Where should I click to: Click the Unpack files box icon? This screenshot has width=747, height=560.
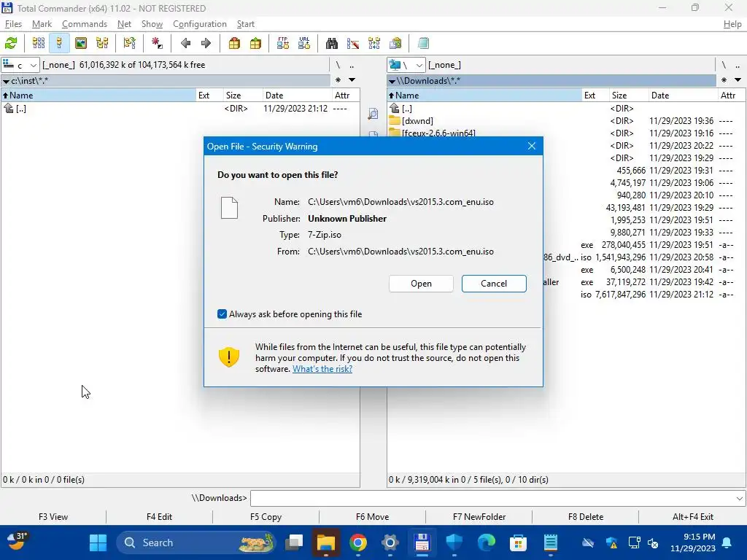click(256, 43)
